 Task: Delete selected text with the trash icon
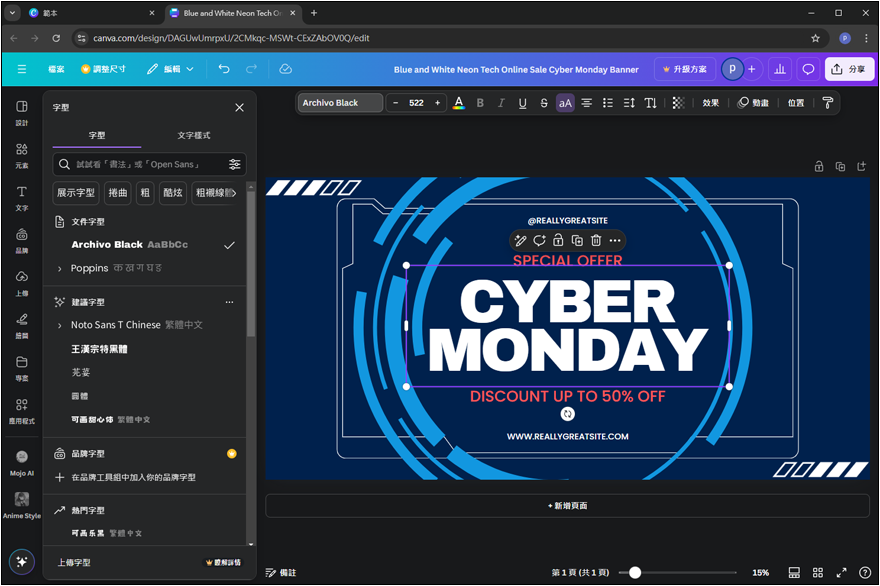[596, 240]
